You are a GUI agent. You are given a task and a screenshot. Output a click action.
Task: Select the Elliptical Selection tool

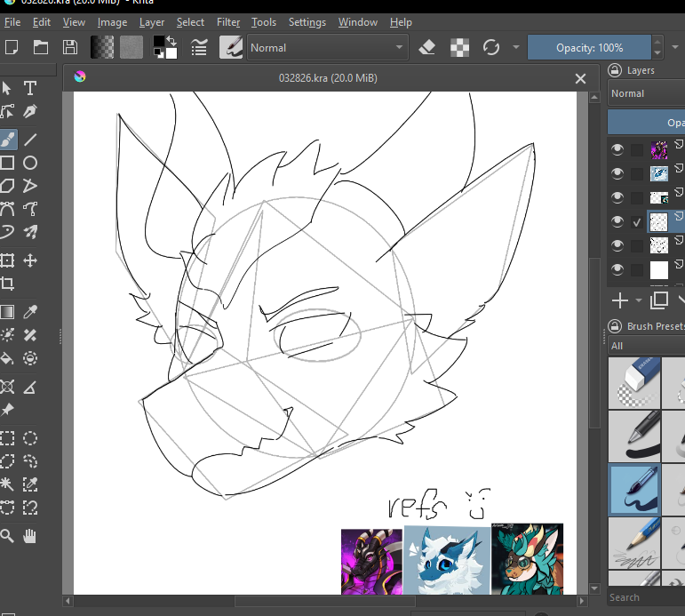(29, 438)
